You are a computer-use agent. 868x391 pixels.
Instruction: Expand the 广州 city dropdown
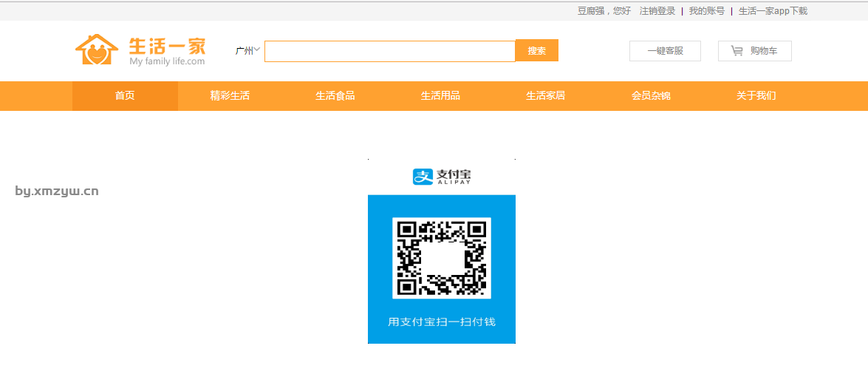pyautogui.click(x=247, y=51)
